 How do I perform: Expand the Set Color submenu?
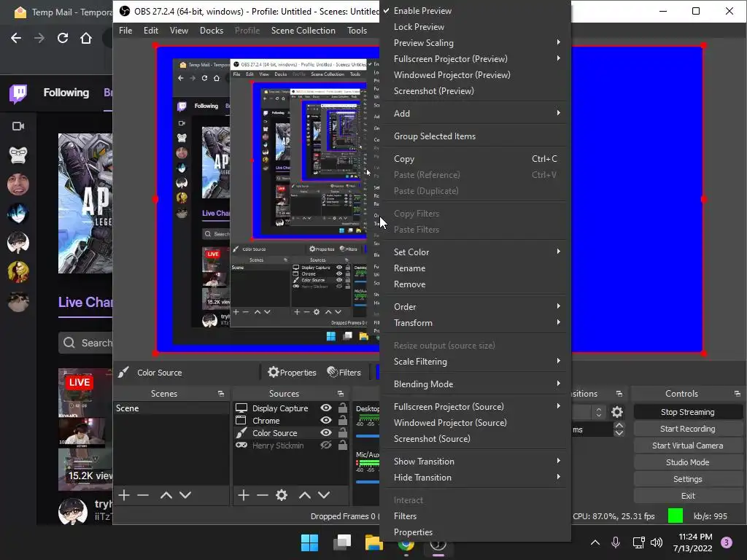click(x=475, y=252)
